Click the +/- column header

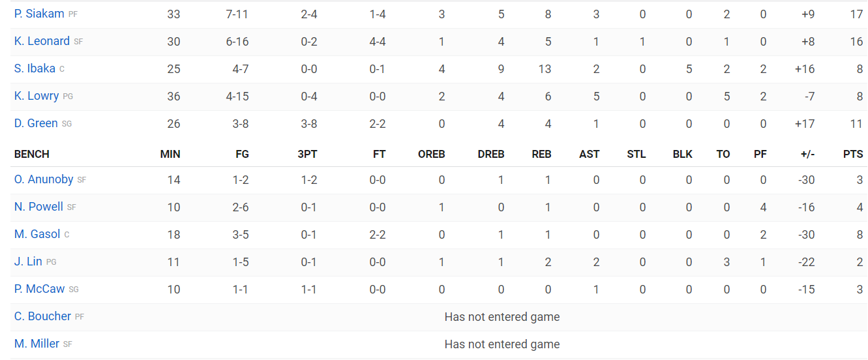point(807,155)
